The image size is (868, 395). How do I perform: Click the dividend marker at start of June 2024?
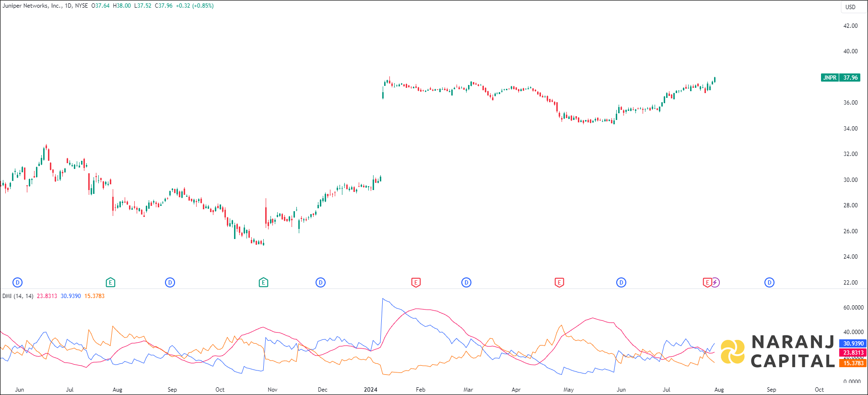point(621,283)
